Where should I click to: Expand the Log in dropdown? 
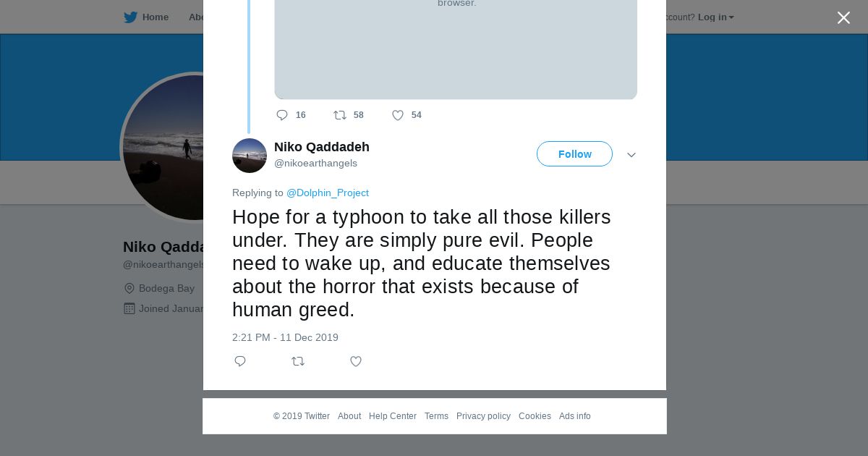tap(715, 17)
